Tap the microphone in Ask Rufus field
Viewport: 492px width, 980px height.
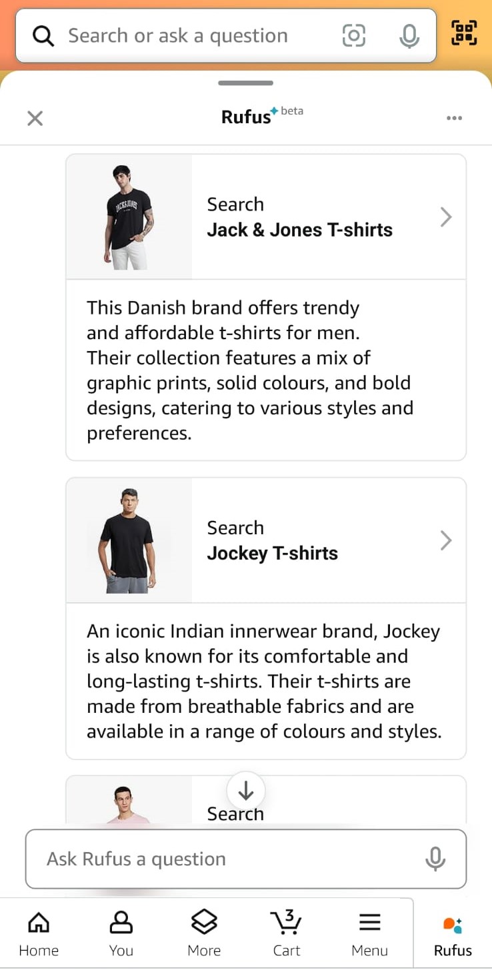click(x=435, y=859)
